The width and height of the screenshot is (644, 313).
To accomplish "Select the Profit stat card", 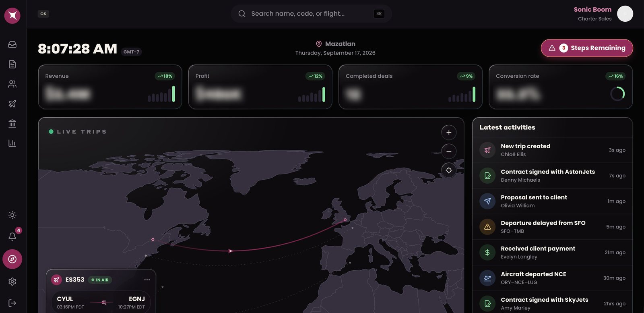I will [x=260, y=87].
